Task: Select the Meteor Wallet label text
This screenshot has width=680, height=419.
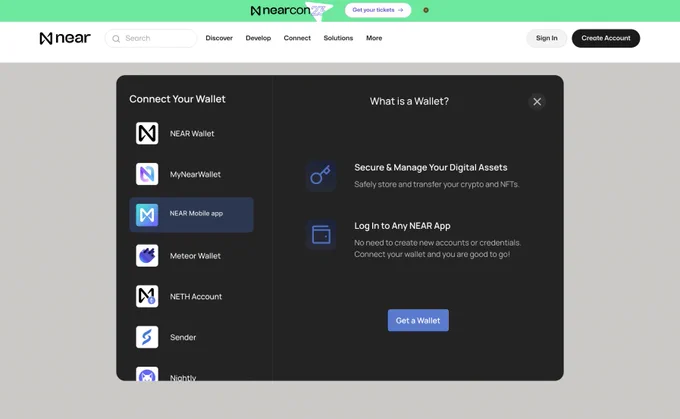Action: click(195, 256)
